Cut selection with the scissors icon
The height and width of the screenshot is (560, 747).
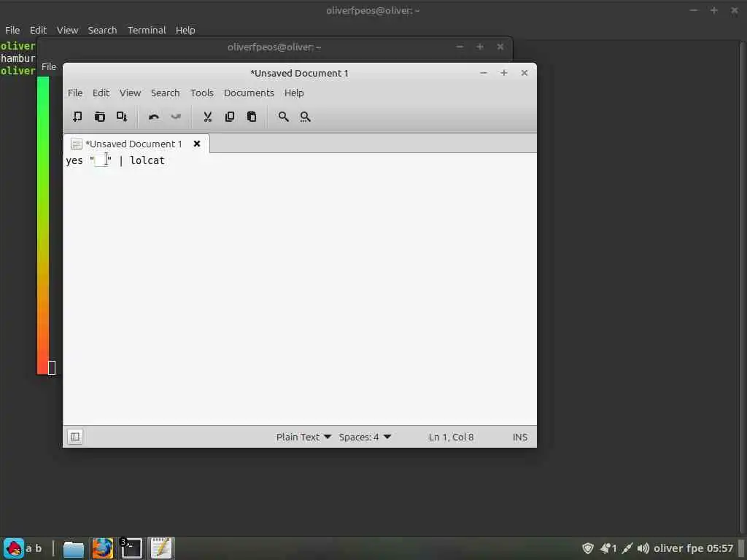pyautogui.click(x=208, y=117)
